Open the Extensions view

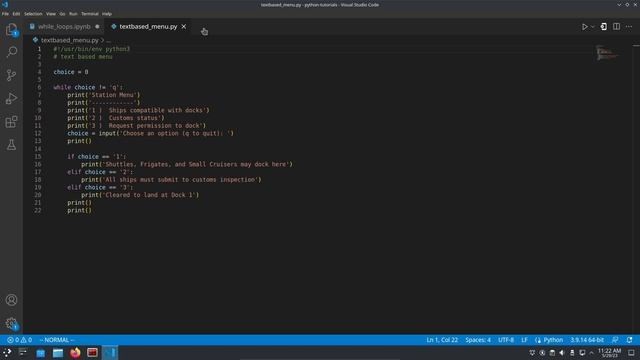coord(11,122)
